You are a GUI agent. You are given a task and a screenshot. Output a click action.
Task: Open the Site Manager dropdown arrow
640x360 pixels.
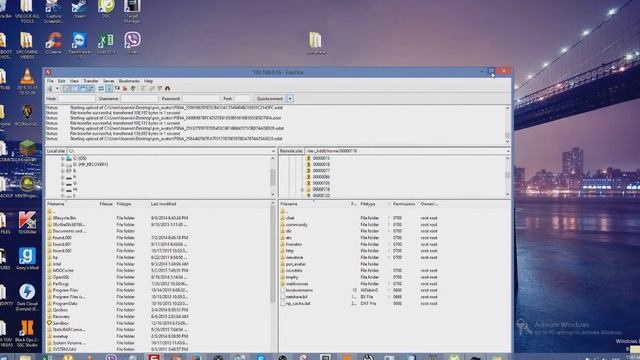58,88
